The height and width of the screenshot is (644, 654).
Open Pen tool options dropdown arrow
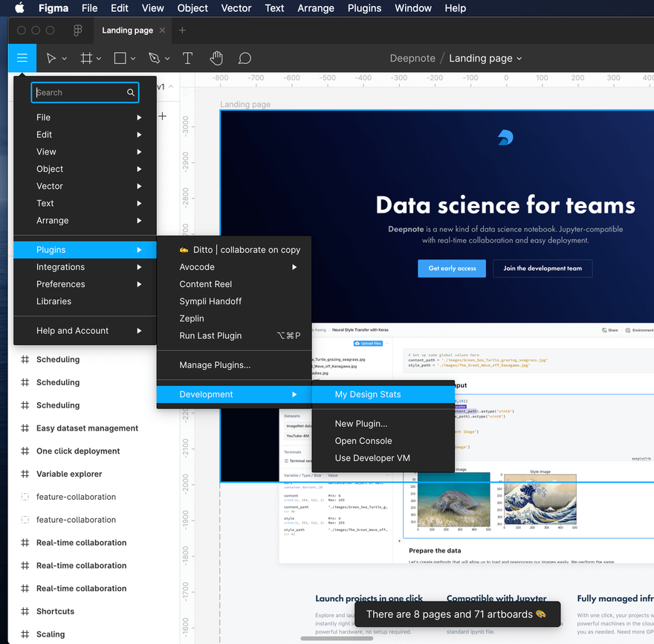coord(167,59)
